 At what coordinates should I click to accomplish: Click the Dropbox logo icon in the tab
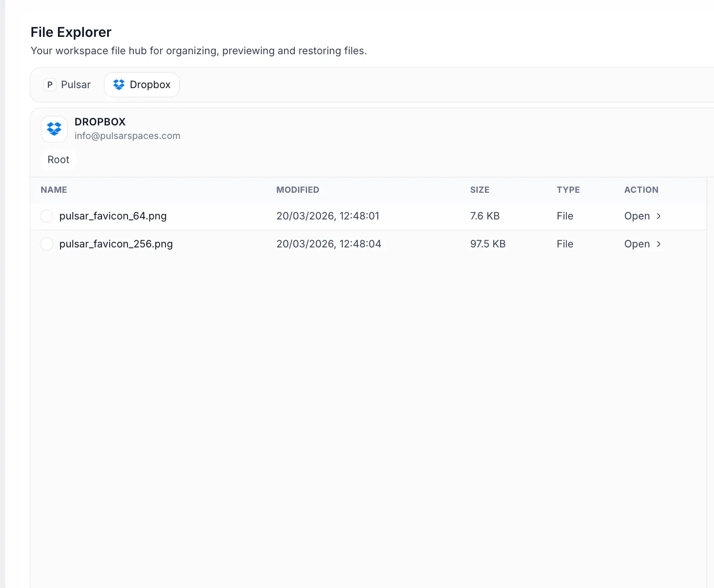pyautogui.click(x=119, y=85)
